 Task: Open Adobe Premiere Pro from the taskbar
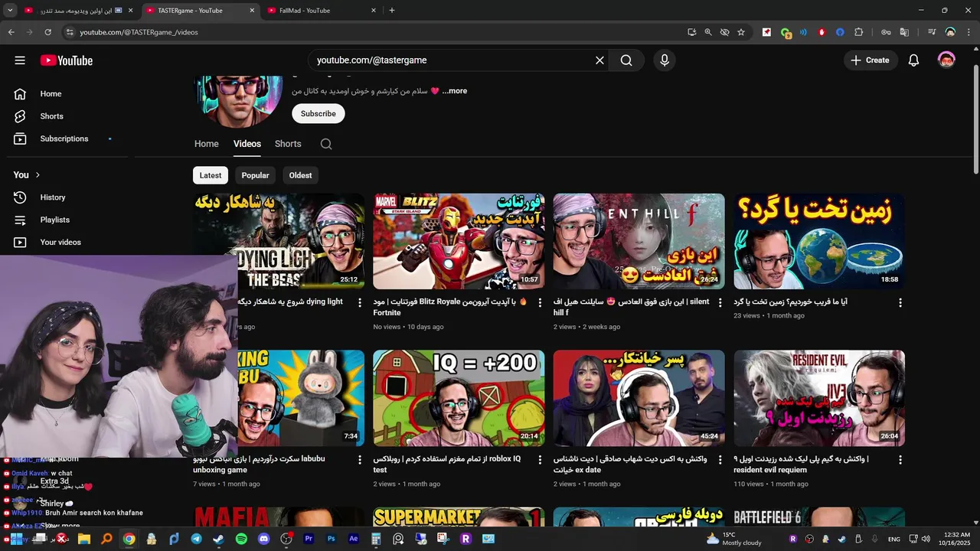tap(309, 539)
